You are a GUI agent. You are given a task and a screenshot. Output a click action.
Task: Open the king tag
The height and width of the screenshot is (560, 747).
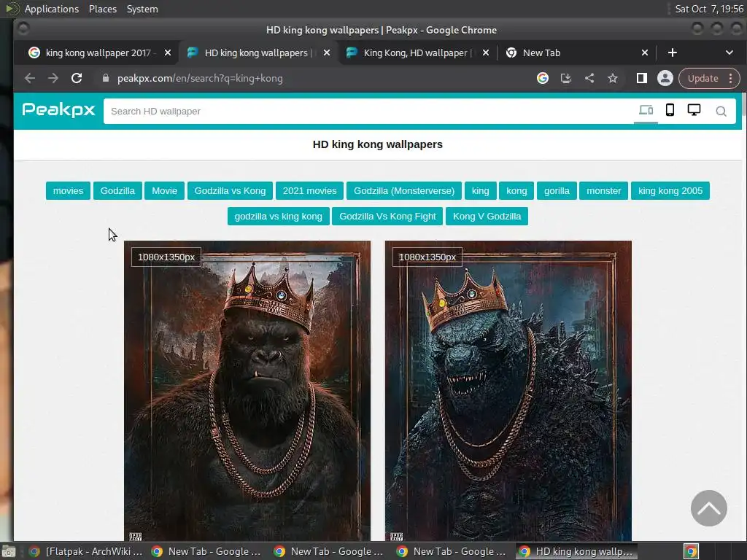pos(480,191)
